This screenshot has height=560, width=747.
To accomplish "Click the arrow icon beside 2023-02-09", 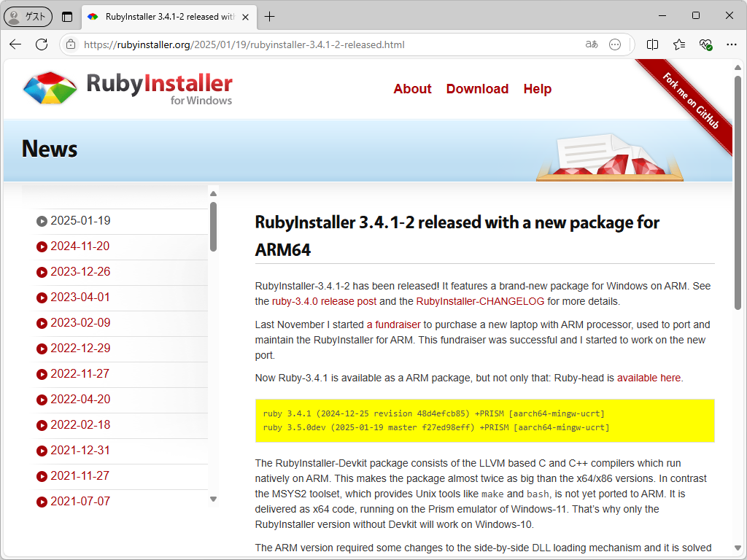I will coord(42,323).
